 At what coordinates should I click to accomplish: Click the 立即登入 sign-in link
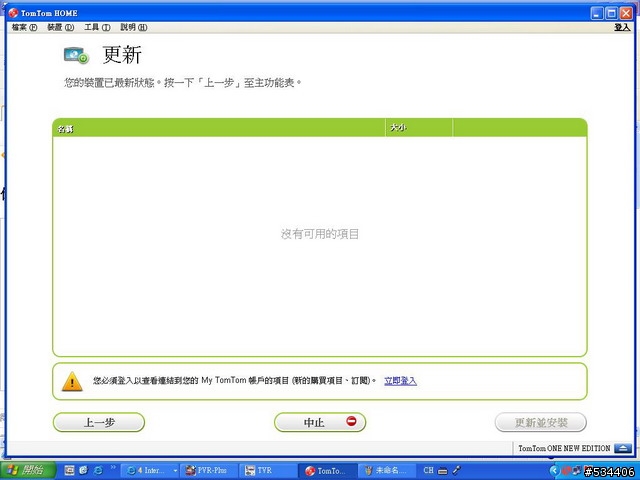click(400, 381)
